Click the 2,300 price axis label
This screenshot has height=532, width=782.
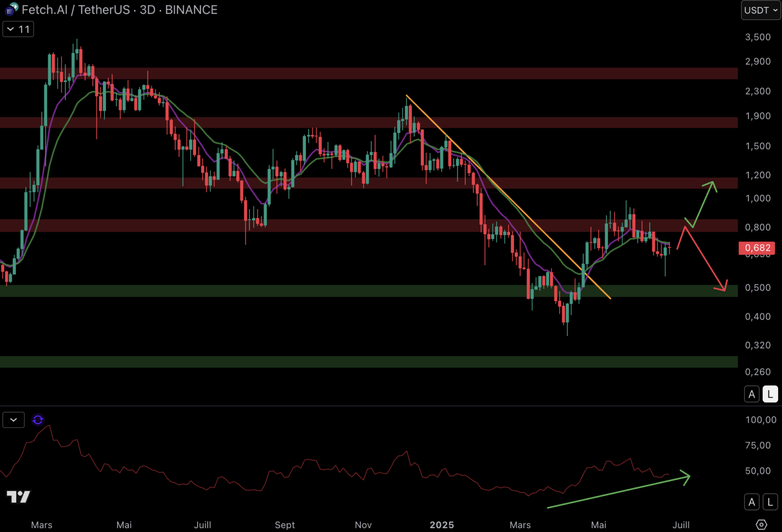click(758, 91)
